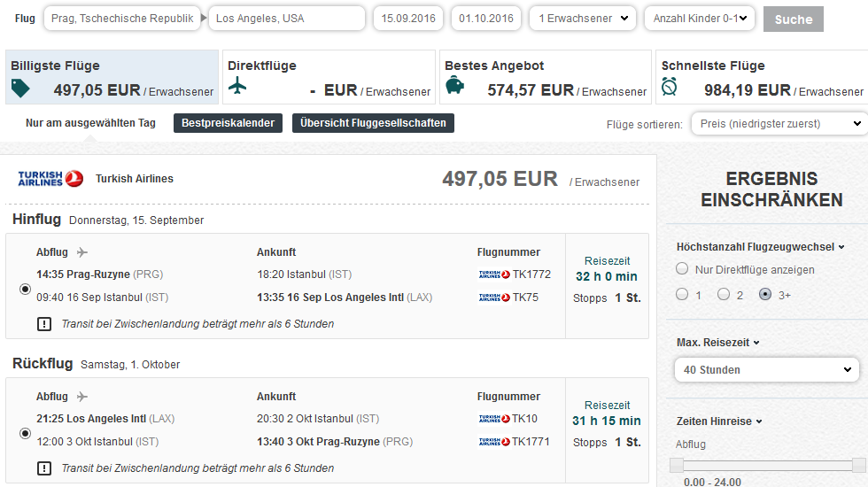Enable Nur Direktflüge anzeigen option
Screen dimensions: 868x487
point(682,269)
